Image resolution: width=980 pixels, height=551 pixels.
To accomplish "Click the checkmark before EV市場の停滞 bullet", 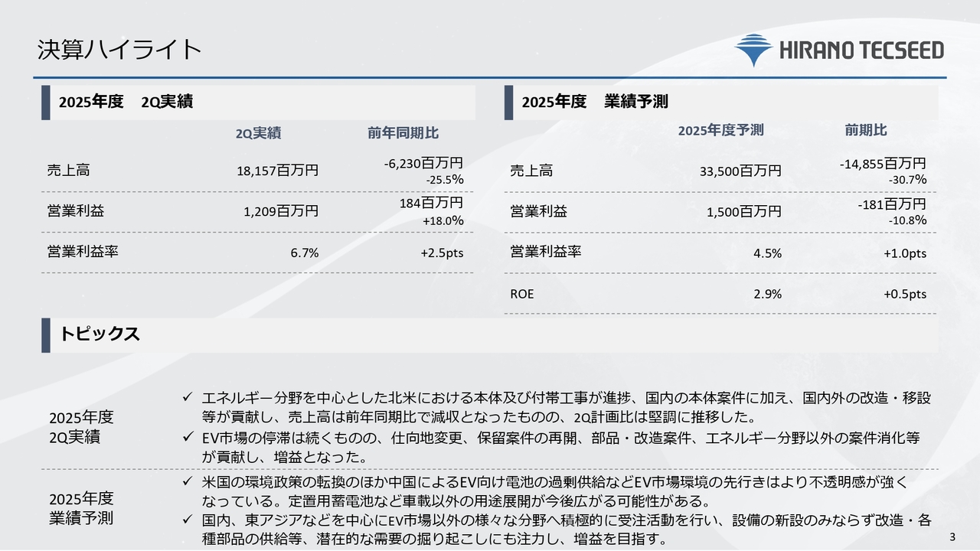I will [x=187, y=437].
